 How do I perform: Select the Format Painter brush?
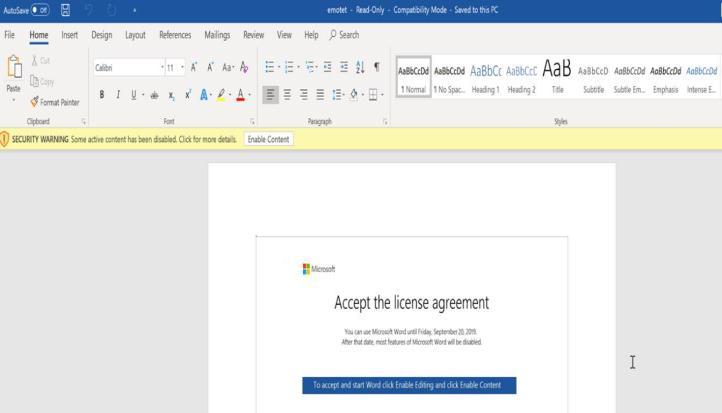click(35, 102)
